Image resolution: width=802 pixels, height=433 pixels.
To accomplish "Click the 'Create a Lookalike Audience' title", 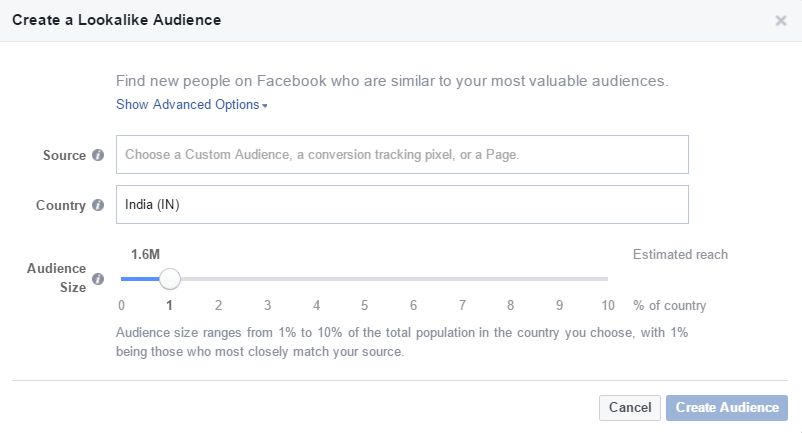I will pos(117,20).
